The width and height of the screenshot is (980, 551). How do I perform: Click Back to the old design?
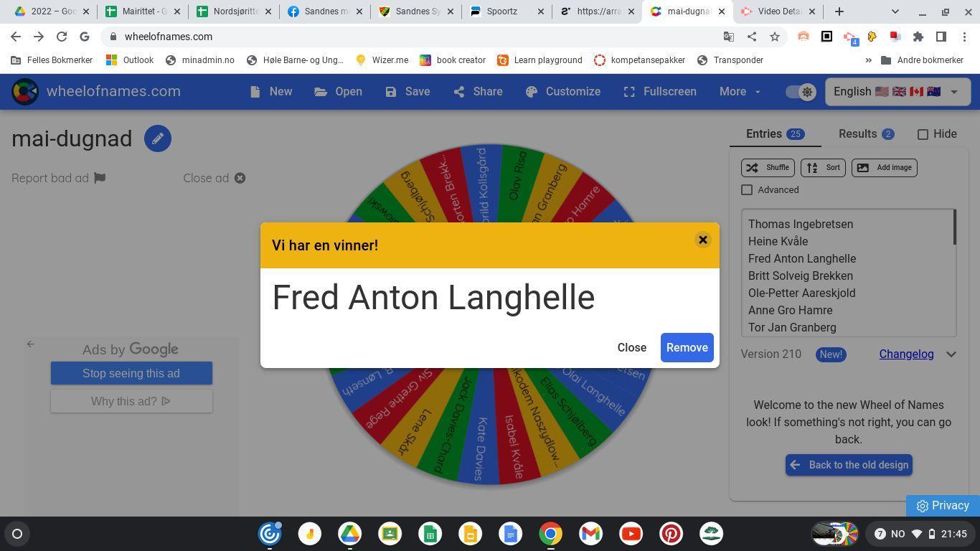pos(849,465)
